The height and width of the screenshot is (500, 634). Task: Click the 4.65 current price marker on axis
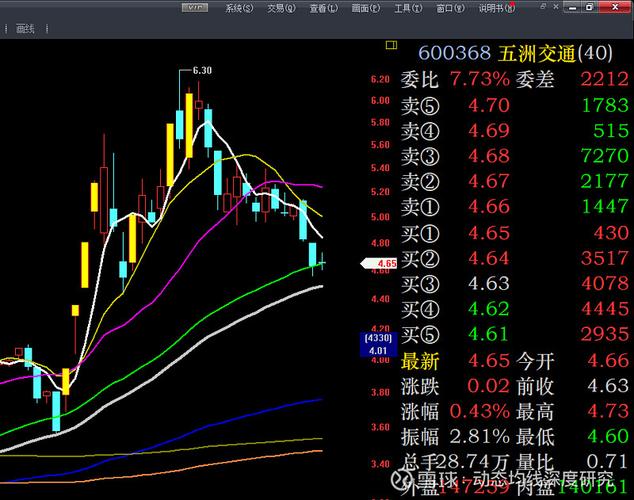(x=379, y=264)
